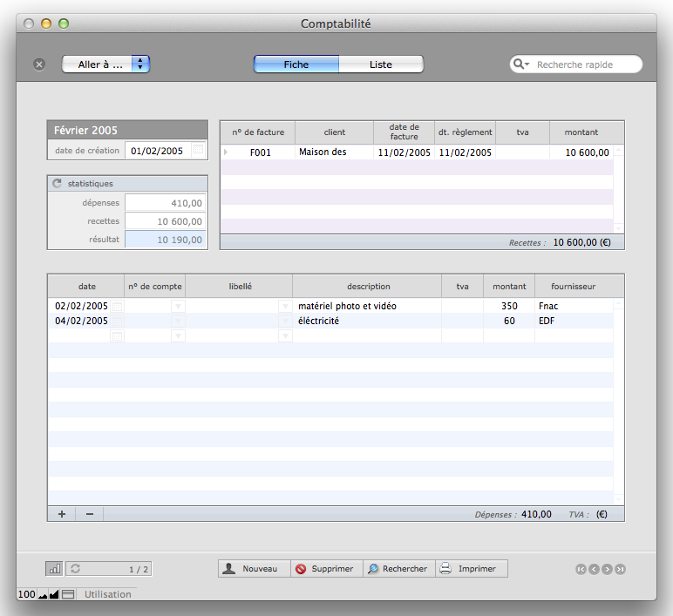Click the Recherche rapide search field

(x=584, y=64)
